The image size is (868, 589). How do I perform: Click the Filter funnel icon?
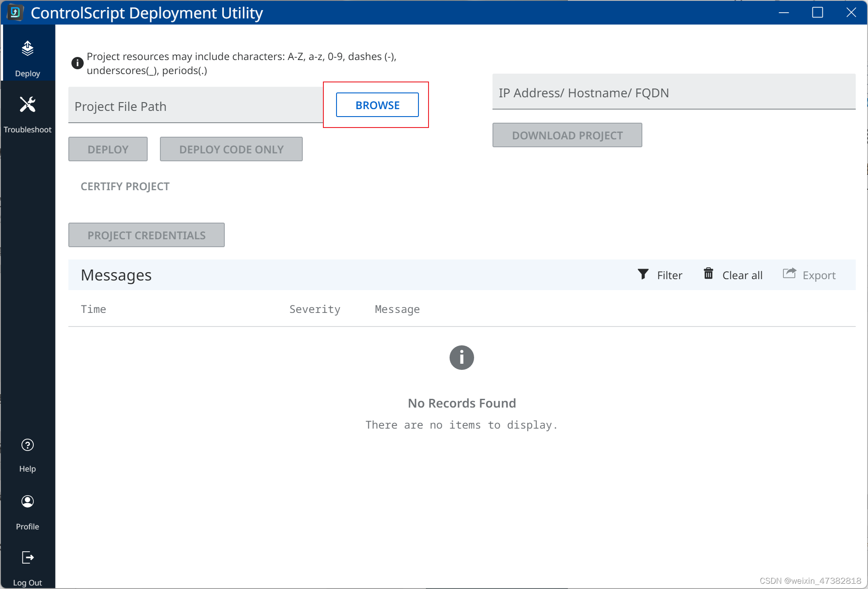pos(643,274)
